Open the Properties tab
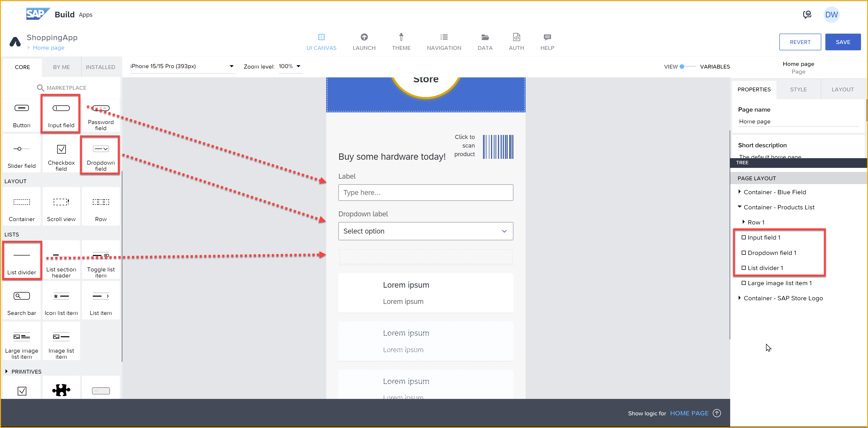Screen dimensions: 868x428 point(754,89)
